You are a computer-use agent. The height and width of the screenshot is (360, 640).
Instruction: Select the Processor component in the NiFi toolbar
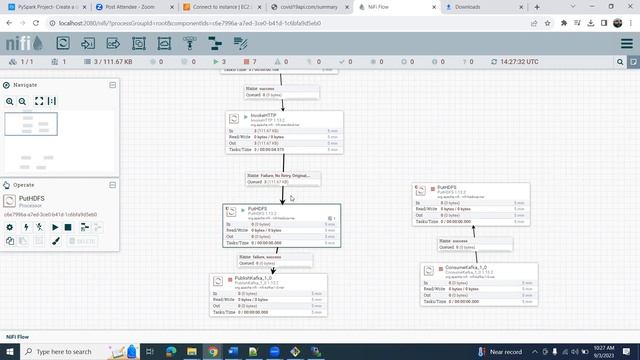[x=63, y=43]
